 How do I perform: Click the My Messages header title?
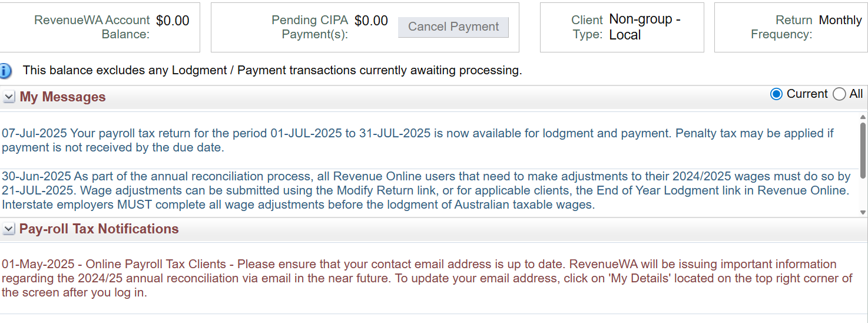point(62,97)
